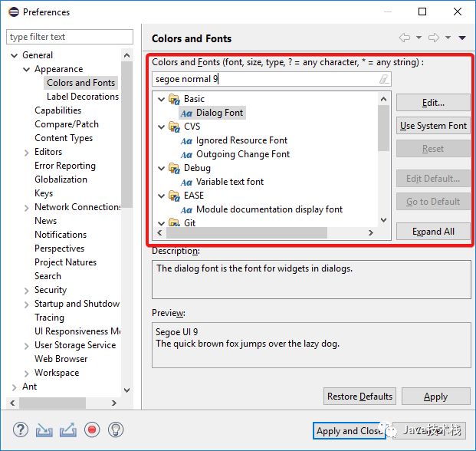The image size is (476, 451).
Task: Collapse the Appearance node
Action: click(x=26, y=70)
